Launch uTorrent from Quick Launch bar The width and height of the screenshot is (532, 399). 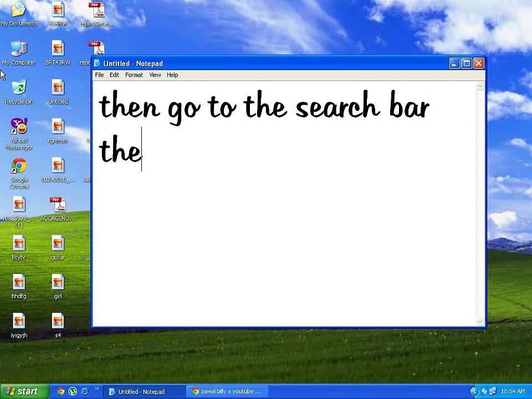(x=73, y=392)
